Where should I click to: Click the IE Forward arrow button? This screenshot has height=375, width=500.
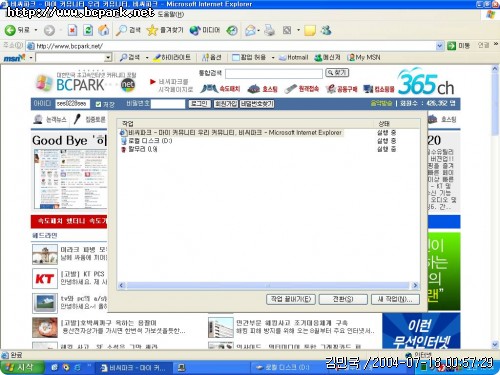49,31
